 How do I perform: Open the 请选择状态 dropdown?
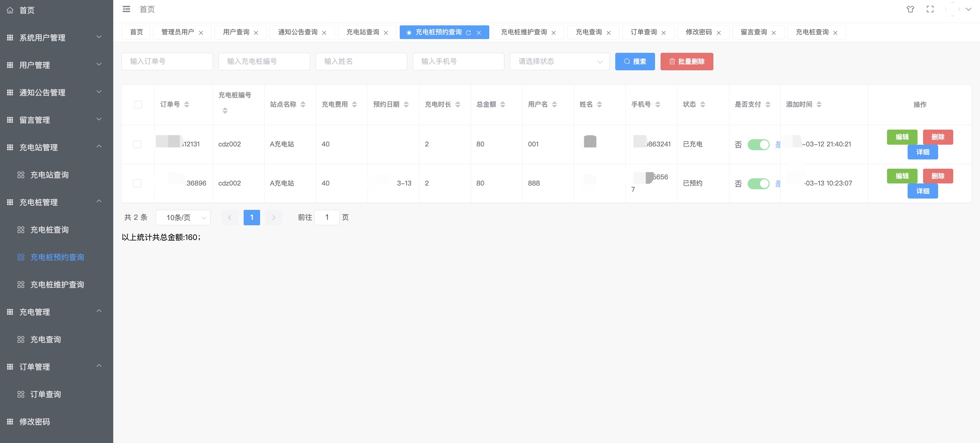tap(559, 61)
